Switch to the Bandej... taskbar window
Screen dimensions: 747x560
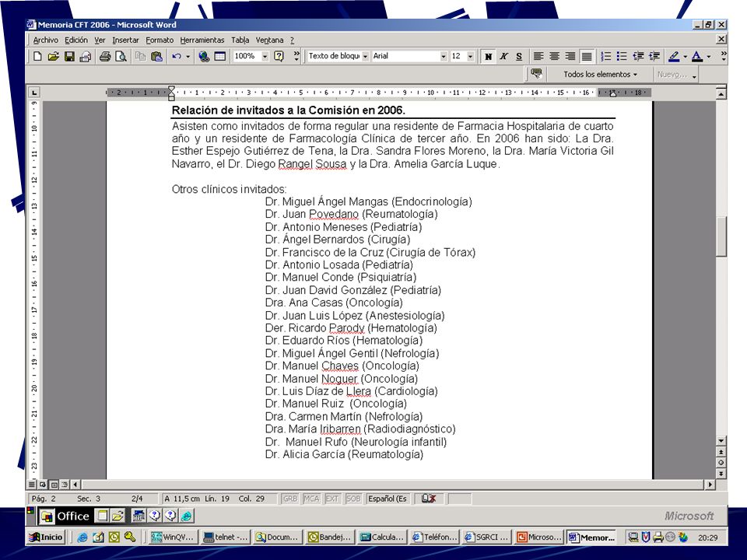(330, 537)
